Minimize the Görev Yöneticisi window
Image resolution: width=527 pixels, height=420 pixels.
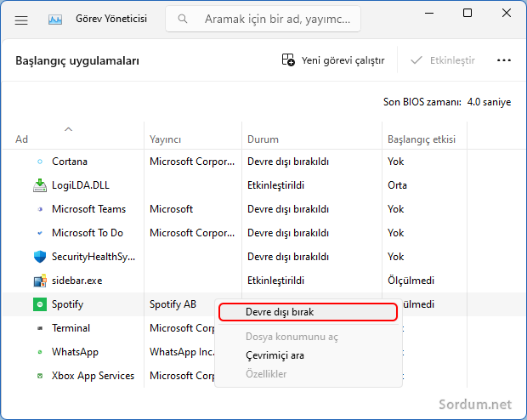[x=429, y=13]
